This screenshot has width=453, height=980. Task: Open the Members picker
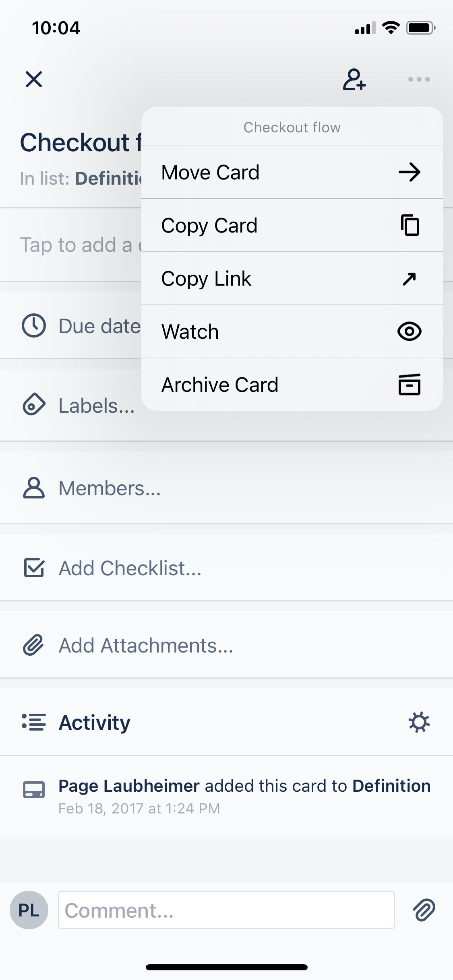pos(110,488)
